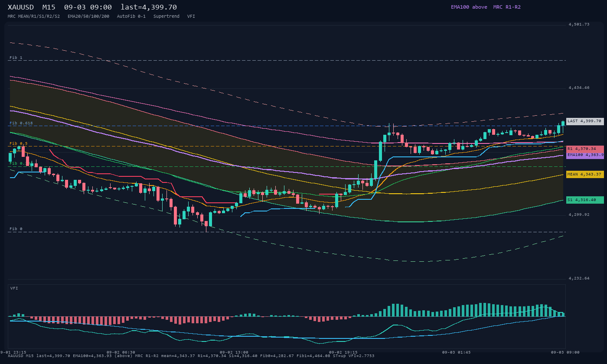Viewport: 607px width, 364px height.
Task: Click the Supertrend indicator label
Action: 166,16
